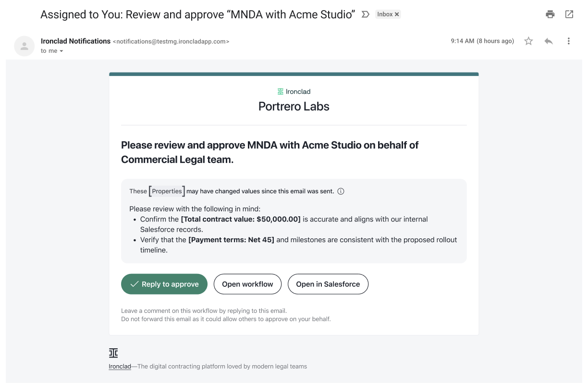Expand the 'to me' recipient details arrow
Viewport: 588px width, 383px height.
coord(61,51)
